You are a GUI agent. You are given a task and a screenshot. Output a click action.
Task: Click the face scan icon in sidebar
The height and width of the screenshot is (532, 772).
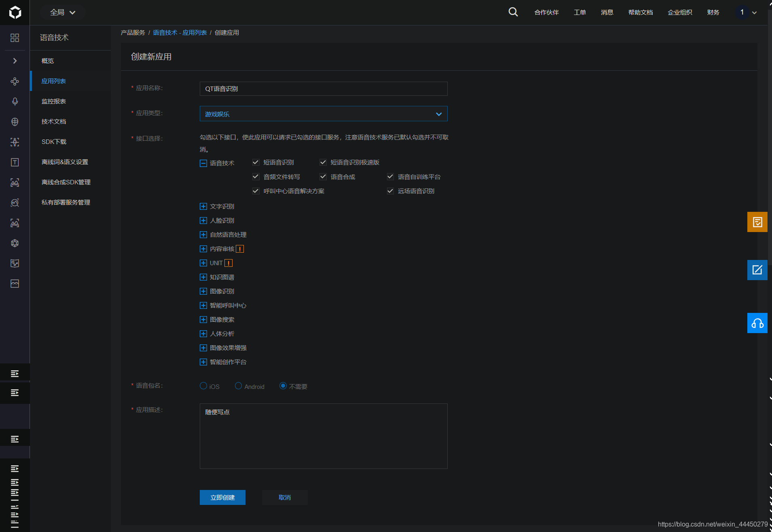pos(15,142)
